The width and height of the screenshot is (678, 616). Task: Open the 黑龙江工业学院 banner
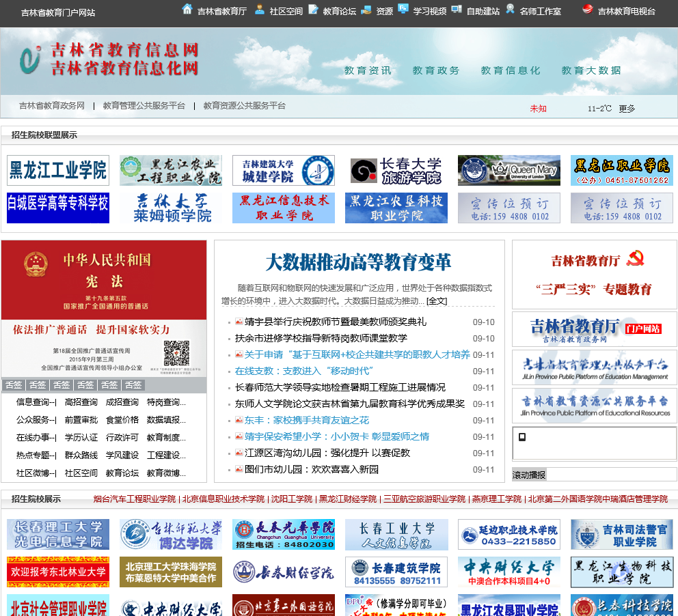tap(58, 170)
